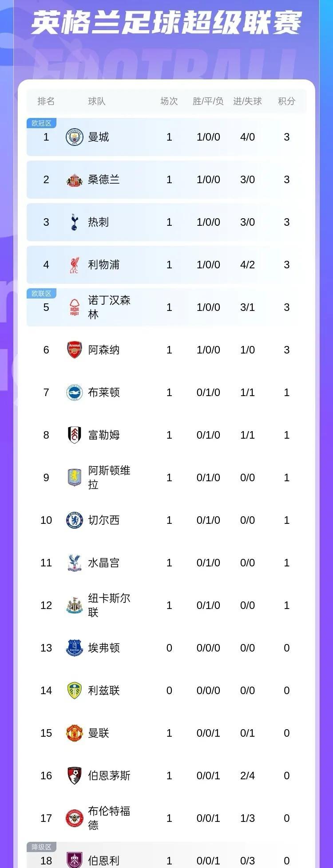
Task: Open the 曼城 team name
Action: click(x=99, y=137)
